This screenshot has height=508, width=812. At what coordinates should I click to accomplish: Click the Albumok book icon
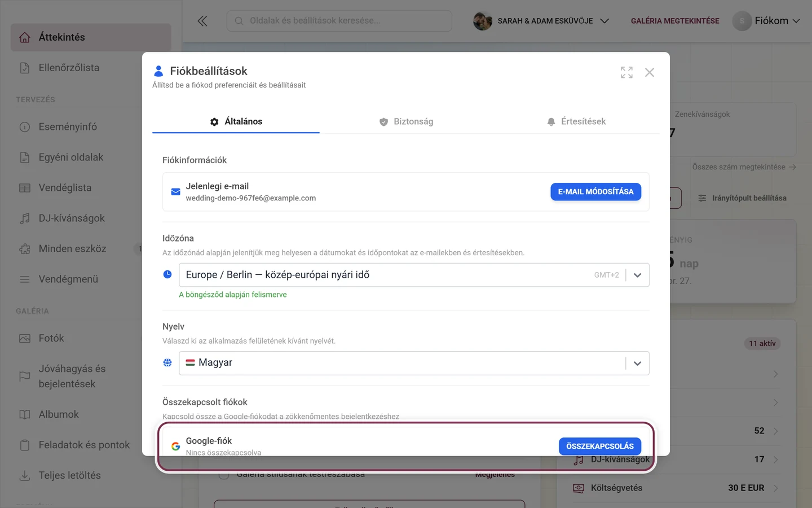tap(25, 415)
